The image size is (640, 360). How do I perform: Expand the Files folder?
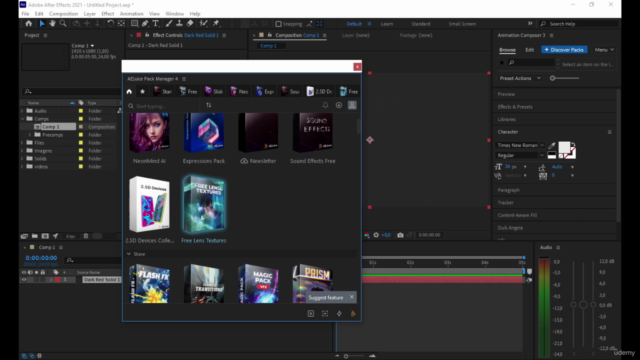click(22, 143)
